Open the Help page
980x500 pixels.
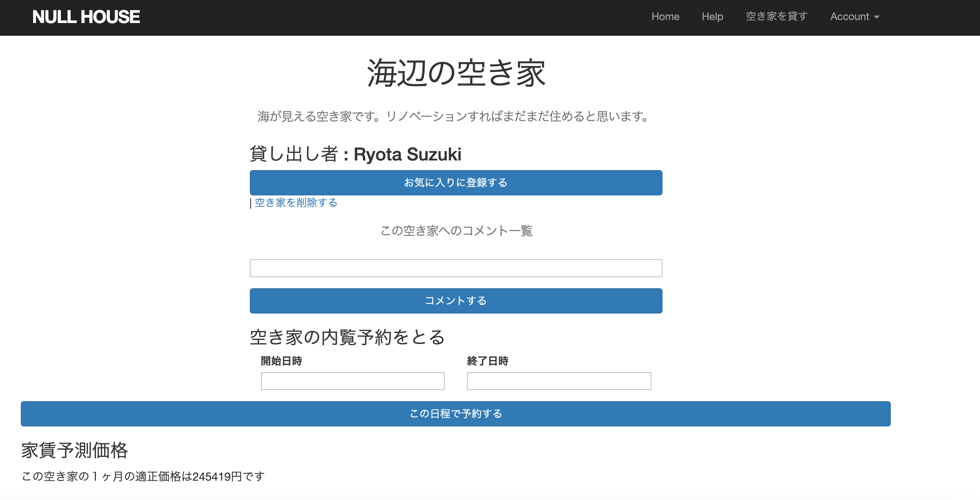coord(712,17)
